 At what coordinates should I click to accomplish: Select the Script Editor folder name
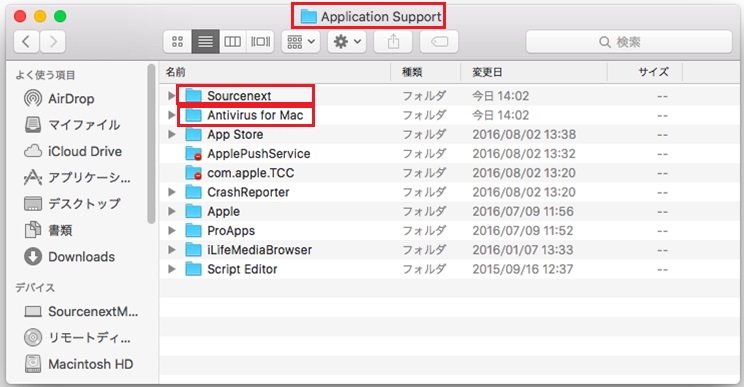tap(242, 269)
